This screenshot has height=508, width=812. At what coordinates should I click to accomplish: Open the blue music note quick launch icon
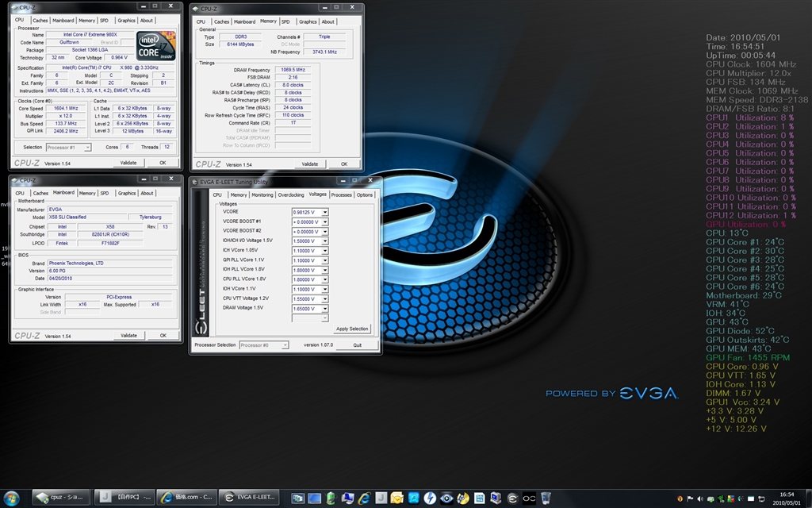point(414,498)
